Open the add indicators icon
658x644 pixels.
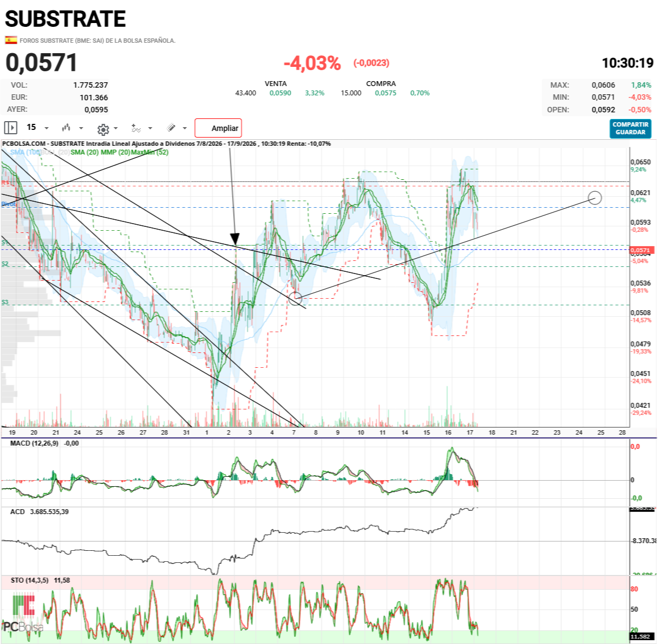136,128
